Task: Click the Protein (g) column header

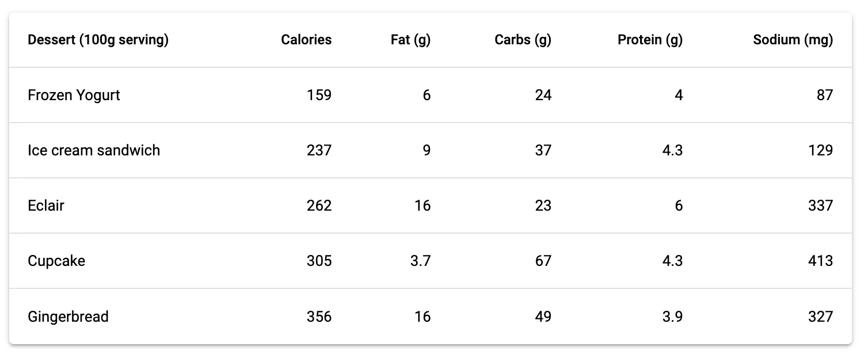Action: tap(650, 40)
